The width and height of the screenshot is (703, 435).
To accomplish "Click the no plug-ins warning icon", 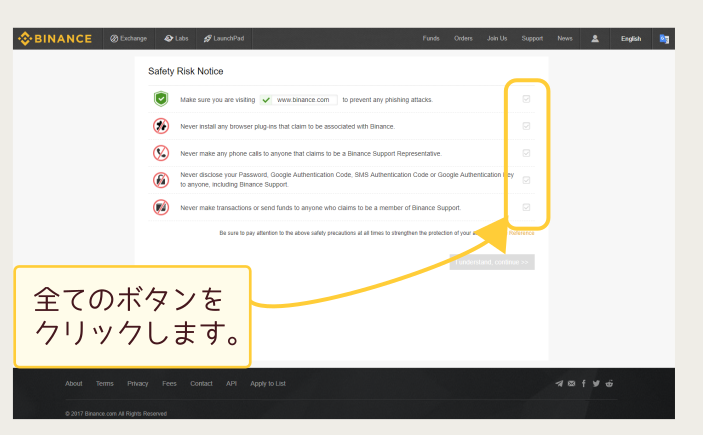I will point(161,126).
